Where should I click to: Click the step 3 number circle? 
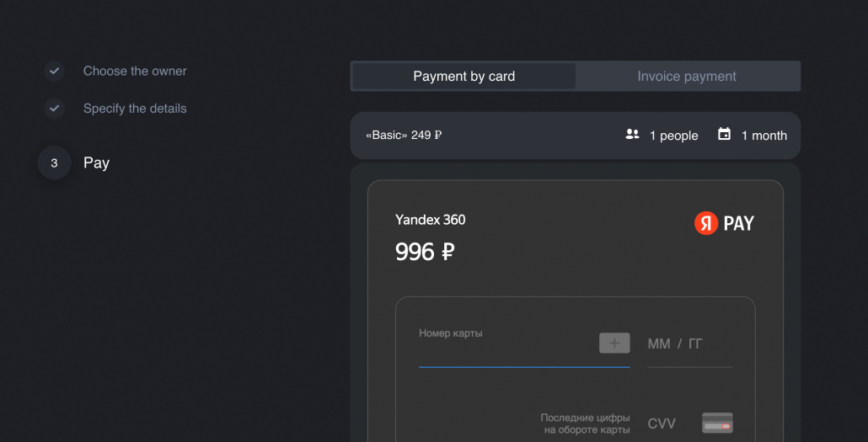click(54, 162)
